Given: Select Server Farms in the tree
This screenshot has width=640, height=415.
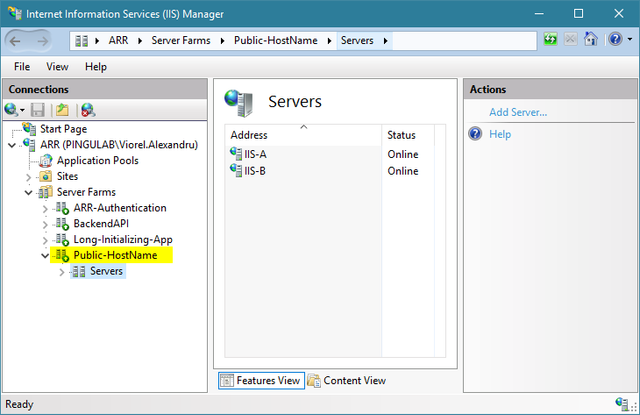Looking at the screenshot, I should point(86,192).
